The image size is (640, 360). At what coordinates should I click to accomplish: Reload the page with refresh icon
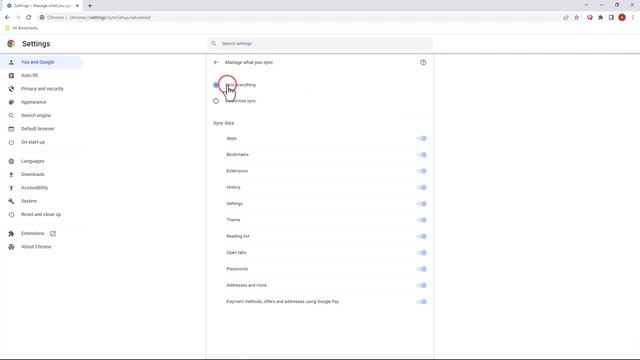click(x=29, y=18)
